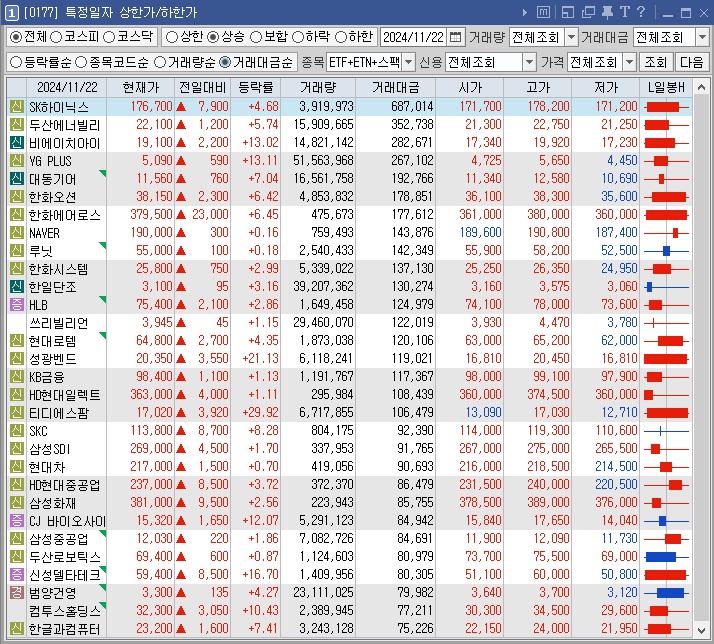Open the 가격 전체조회 dropdown
The image size is (714, 644).
629,62
